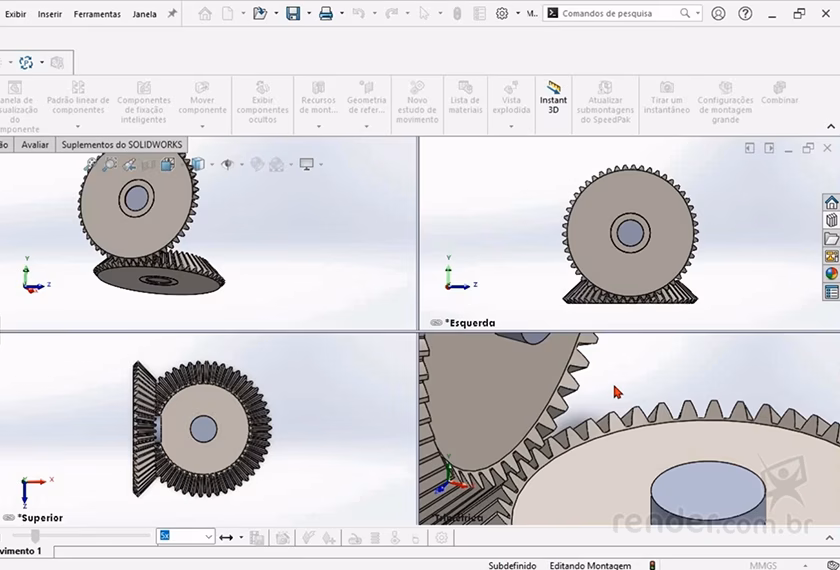This screenshot has width=840, height=570.
Task: Click the Avaliar tab
Action: pos(35,145)
